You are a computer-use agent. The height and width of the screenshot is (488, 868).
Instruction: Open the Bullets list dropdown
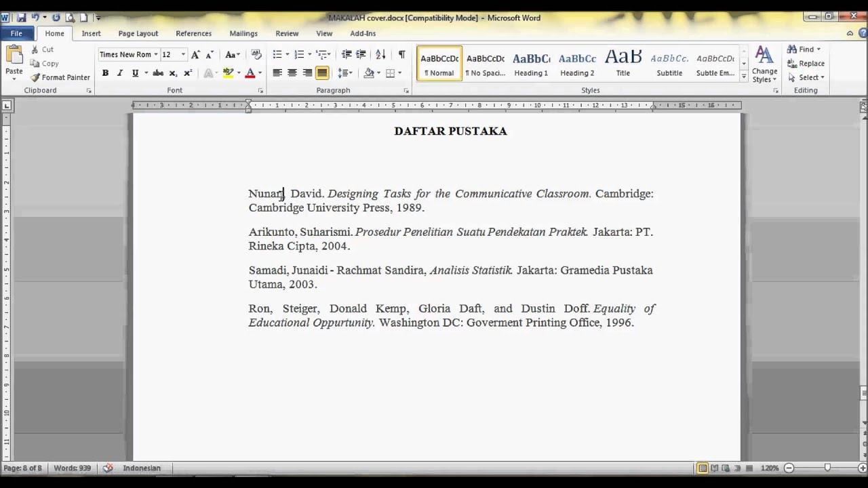coord(288,55)
